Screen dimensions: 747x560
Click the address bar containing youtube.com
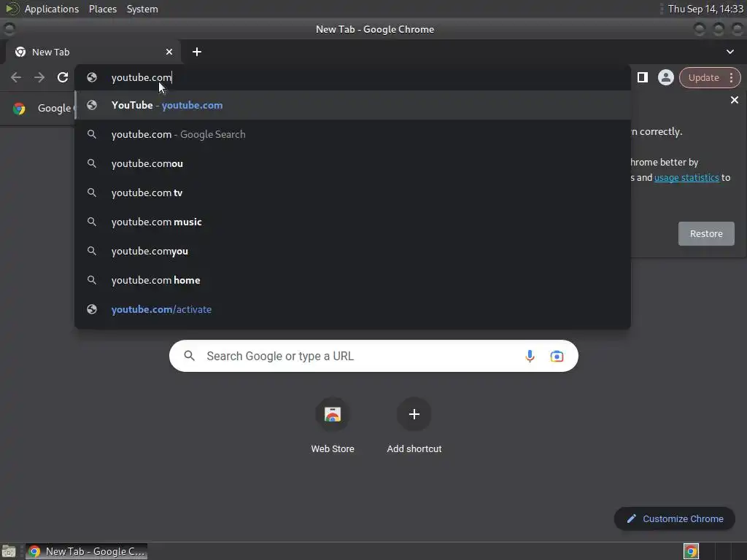coord(353,77)
